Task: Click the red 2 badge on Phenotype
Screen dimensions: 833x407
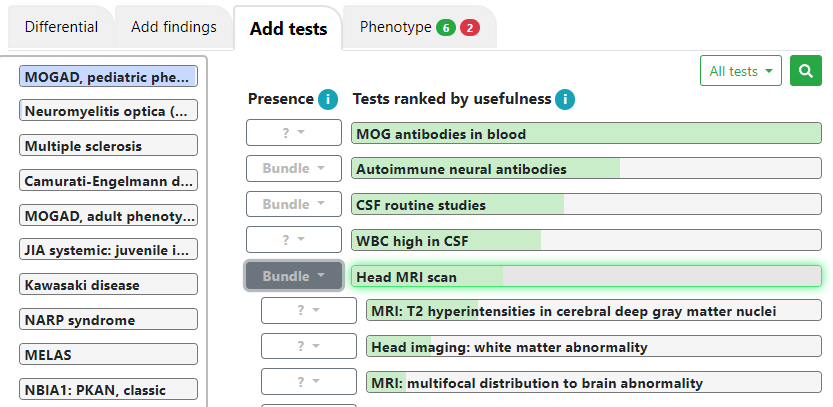Action: (x=470, y=28)
